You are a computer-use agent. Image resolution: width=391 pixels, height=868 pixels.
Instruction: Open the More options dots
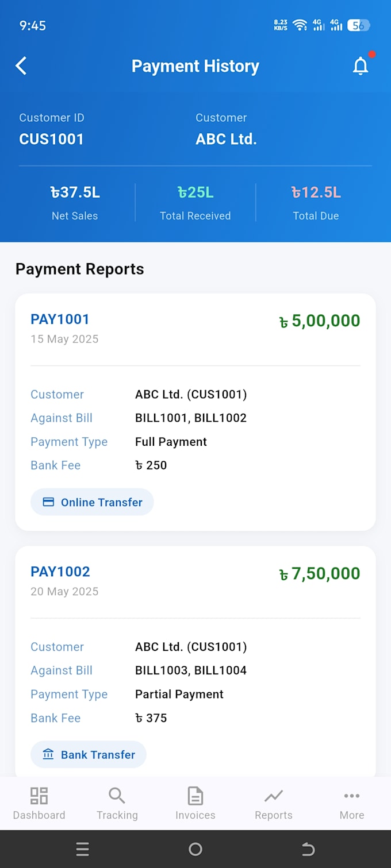coord(352,796)
